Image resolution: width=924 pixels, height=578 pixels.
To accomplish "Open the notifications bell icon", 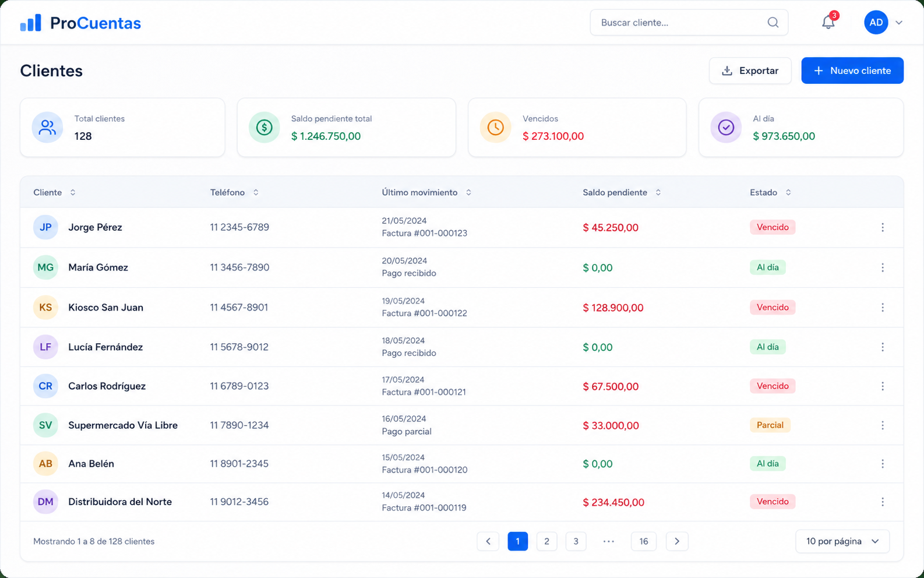I will (x=828, y=22).
